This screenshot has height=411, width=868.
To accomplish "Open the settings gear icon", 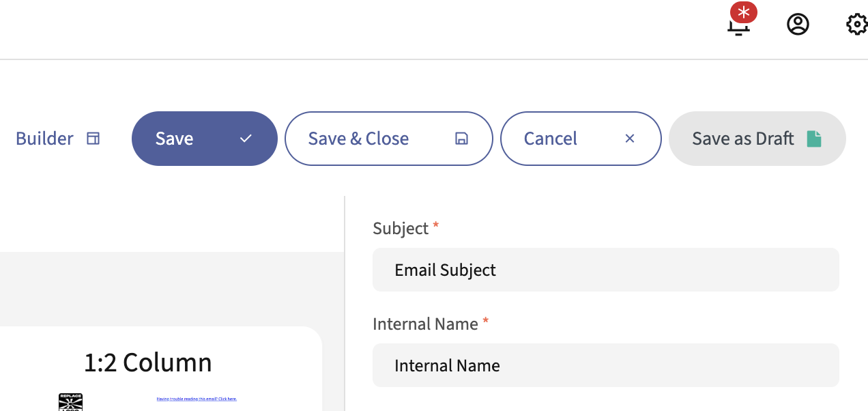I will pyautogui.click(x=856, y=25).
